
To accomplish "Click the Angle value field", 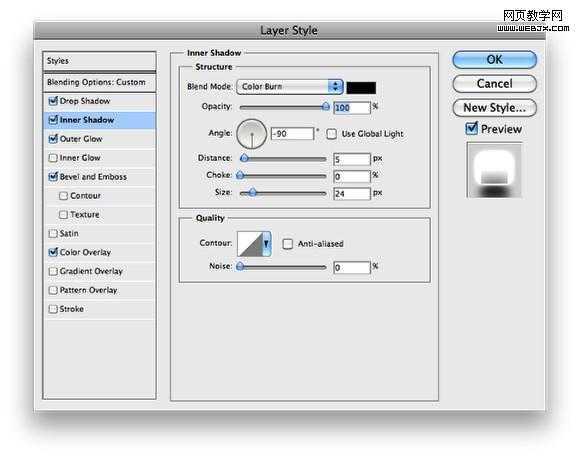I will (x=292, y=134).
